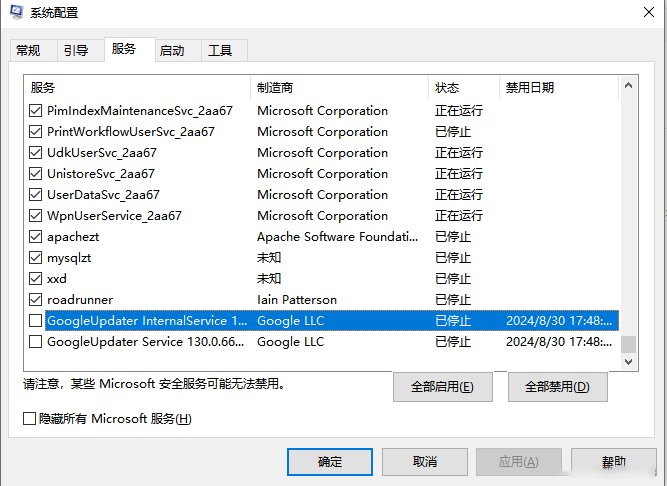Select the 启动 tab
Viewport: 667px width, 486px height.
[172, 50]
